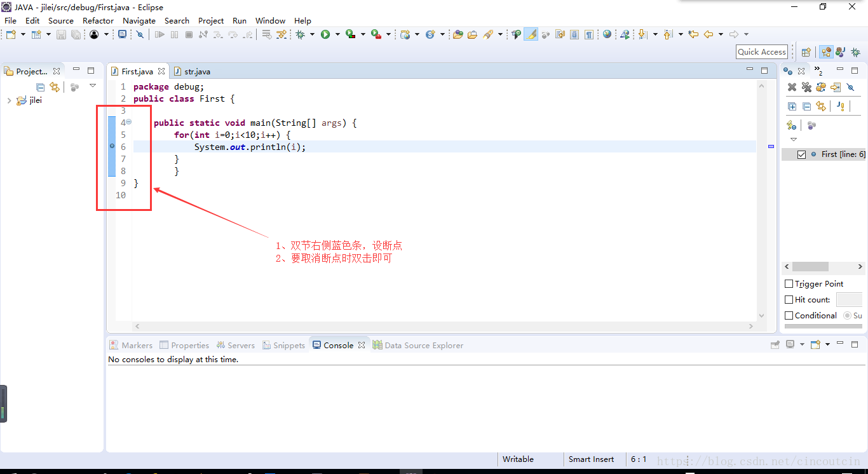Click the Debug bug icon in toolbar
Screen dimensions: 868x474
tap(300, 34)
